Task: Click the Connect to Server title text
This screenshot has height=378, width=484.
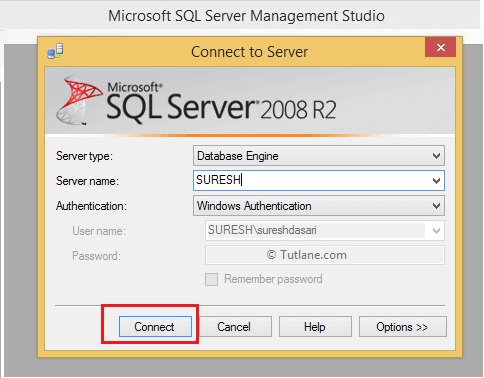Action: point(249,52)
